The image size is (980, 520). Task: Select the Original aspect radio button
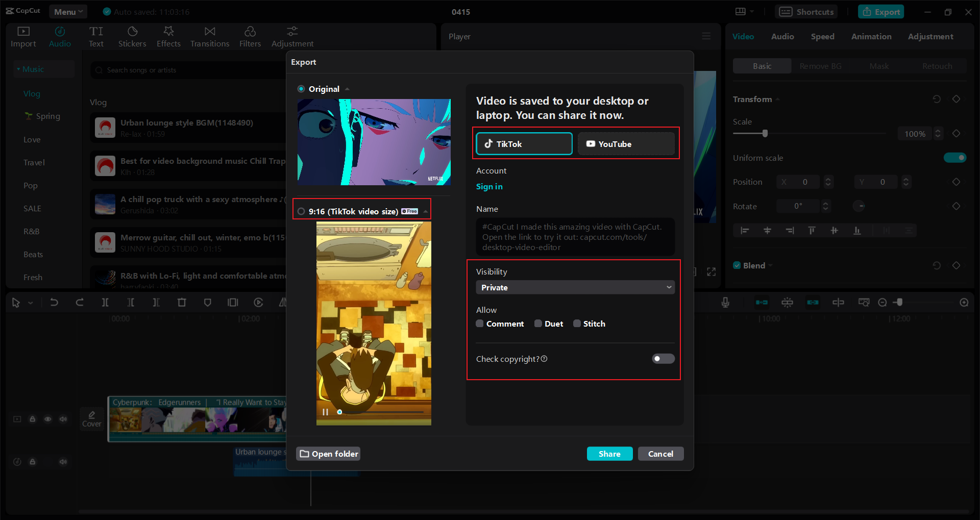pyautogui.click(x=301, y=89)
